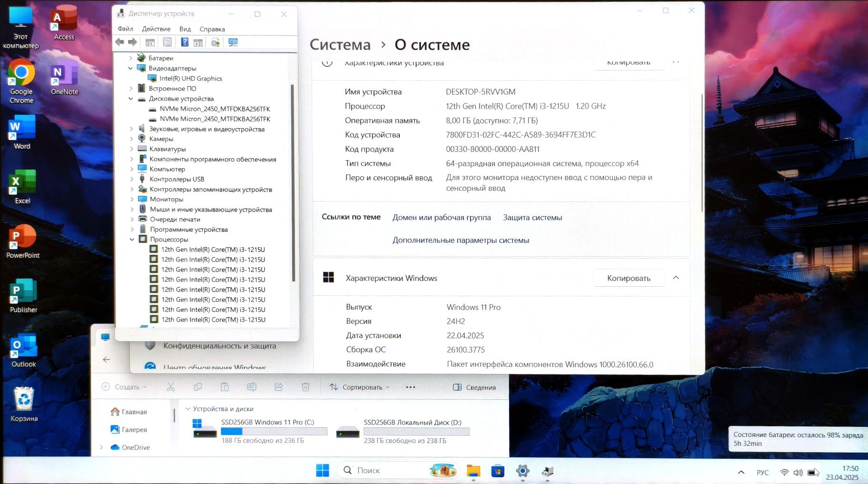Open the Файл menu in Device Manager

click(x=125, y=29)
